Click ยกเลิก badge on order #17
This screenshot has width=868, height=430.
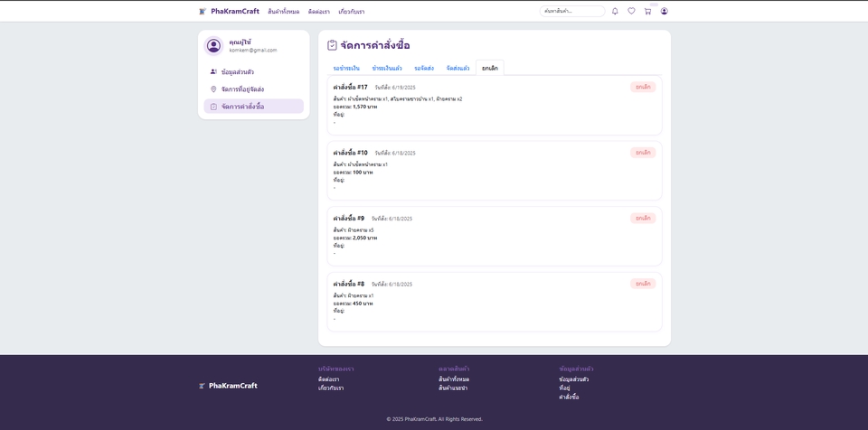point(643,87)
